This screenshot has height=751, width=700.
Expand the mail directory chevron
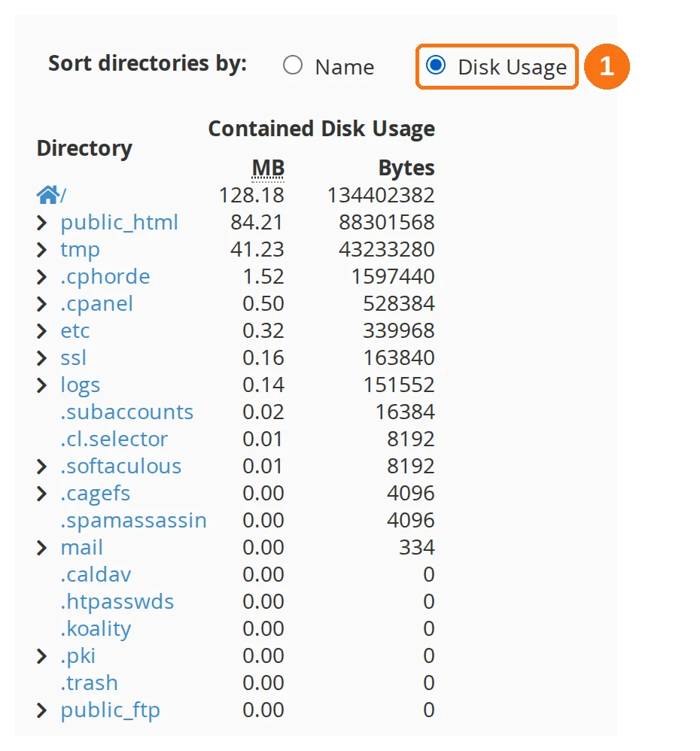point(41,547)
